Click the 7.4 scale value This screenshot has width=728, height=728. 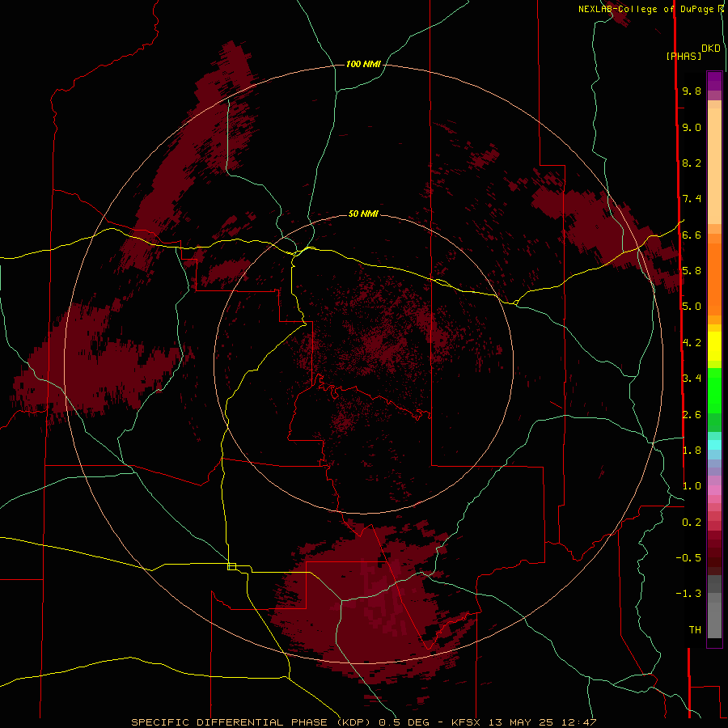[x=692, y=199]
